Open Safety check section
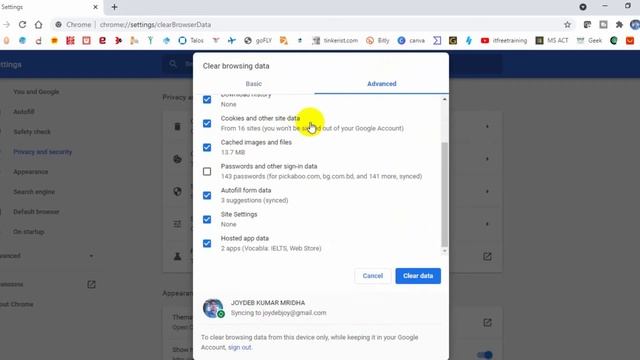The width and height of the screenshot is (640, 360). click(x=32, y=132)
